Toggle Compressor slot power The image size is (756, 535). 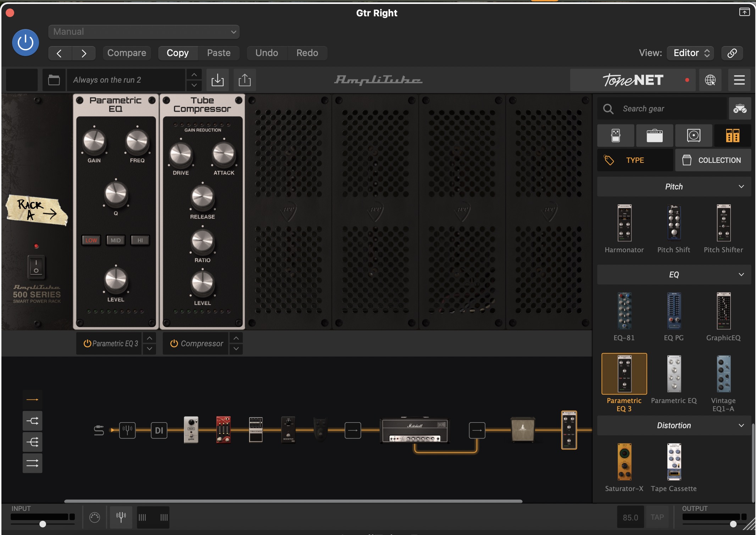[174, 343]
